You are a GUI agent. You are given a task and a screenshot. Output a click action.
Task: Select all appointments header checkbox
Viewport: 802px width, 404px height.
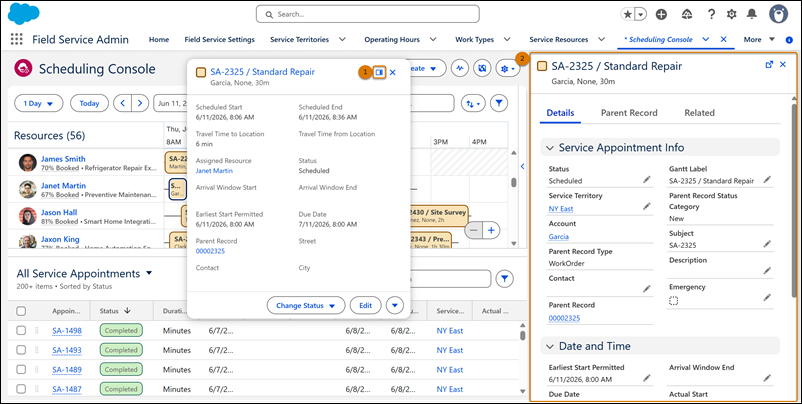pyautogui.click(x=21, y=311)
